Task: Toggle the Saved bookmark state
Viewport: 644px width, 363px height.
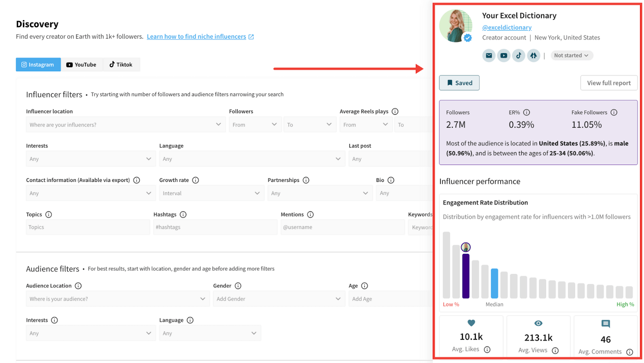Action: [x=459, y=82]
